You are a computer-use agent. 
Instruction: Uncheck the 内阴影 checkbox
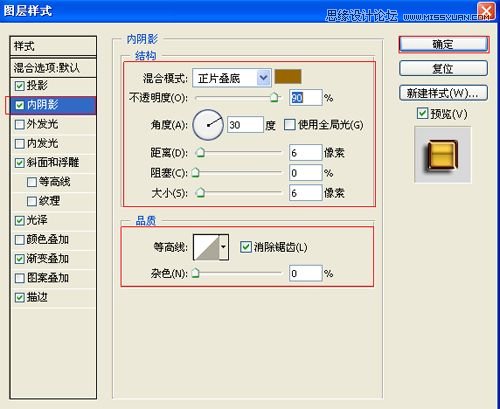coord(20,106)
